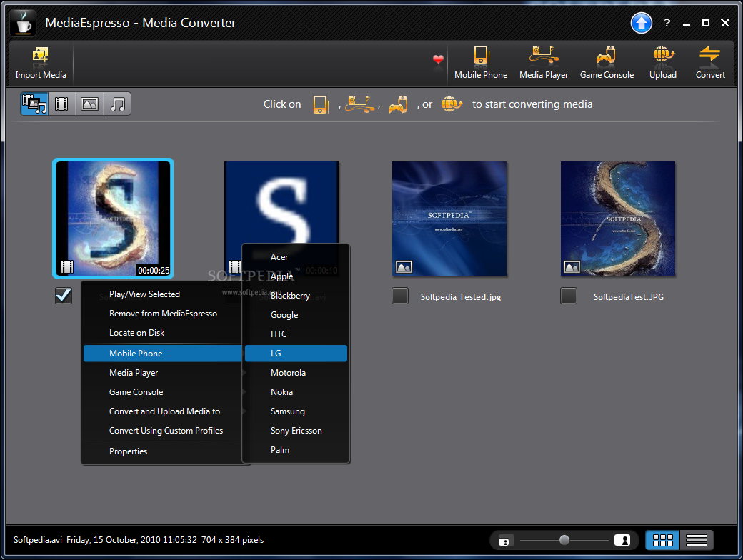The width and height of the screenshot is (743, 560).
Task: Select Sony Ericsson in the phone submenu
Action: point(296,431)
